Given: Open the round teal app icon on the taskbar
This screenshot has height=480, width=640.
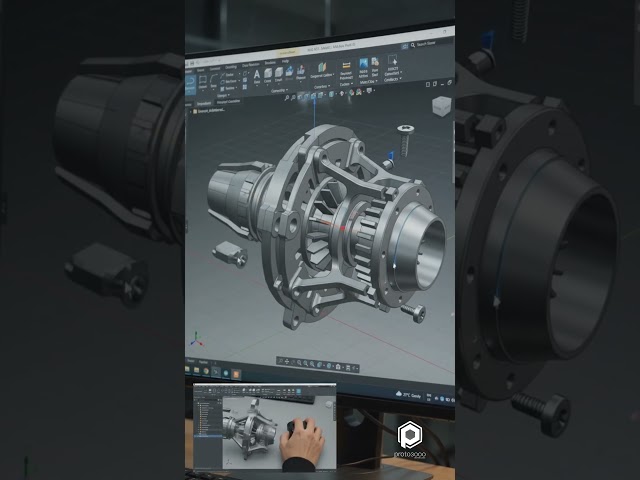Looking at the screenshot, I should pyautogui.click(x=226, y=373).
